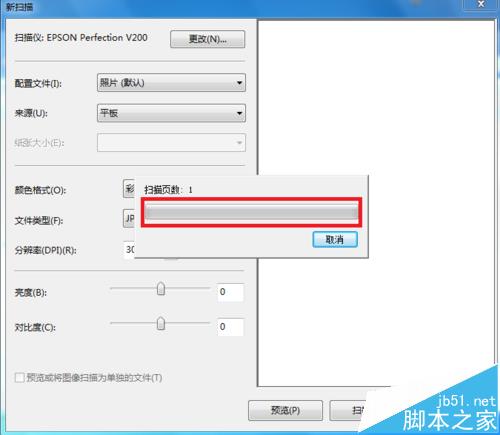Click the 更改(N)... scanner change button
This screenshot has width=500, height=435.
207,39
